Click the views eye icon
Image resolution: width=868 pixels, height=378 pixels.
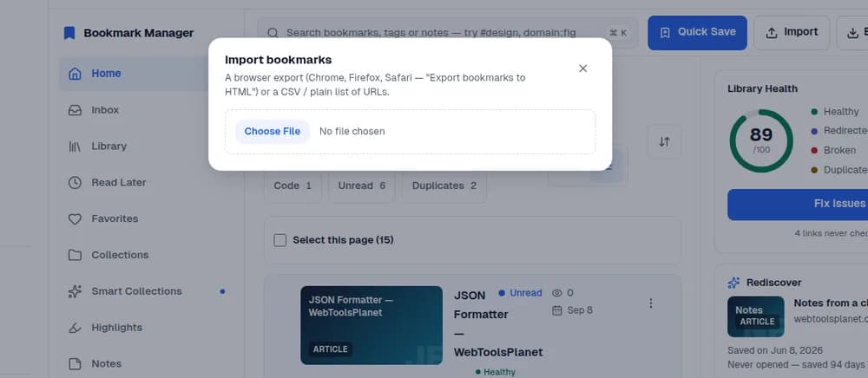pos(557,293)
